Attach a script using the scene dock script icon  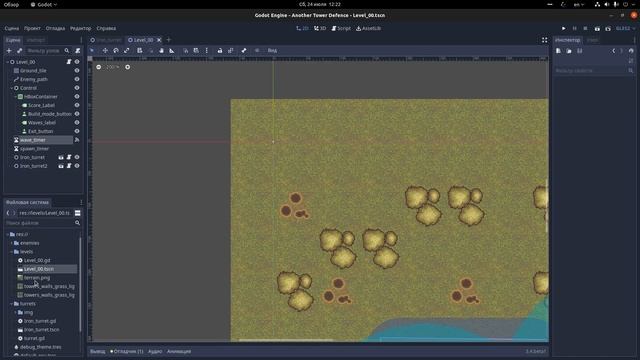(x=78, y=51)
